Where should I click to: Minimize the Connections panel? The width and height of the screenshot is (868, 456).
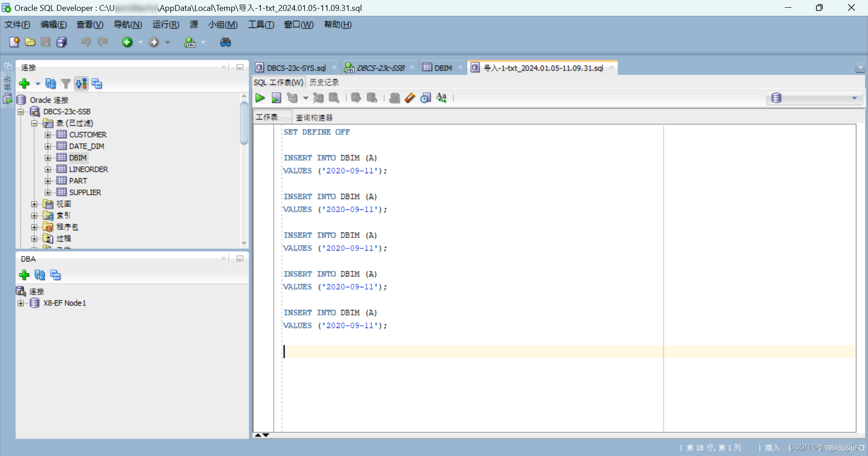(x=240, y=67)
